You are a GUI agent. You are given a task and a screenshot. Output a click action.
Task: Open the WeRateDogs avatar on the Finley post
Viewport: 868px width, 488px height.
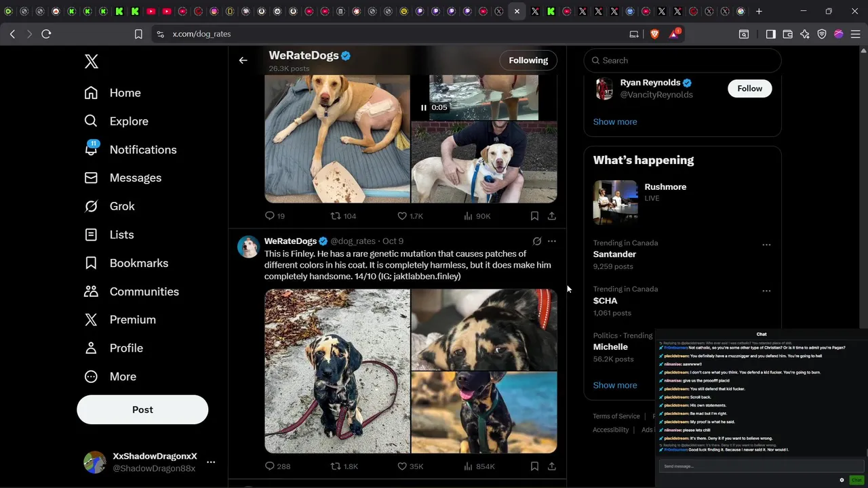tap(248, 247)
